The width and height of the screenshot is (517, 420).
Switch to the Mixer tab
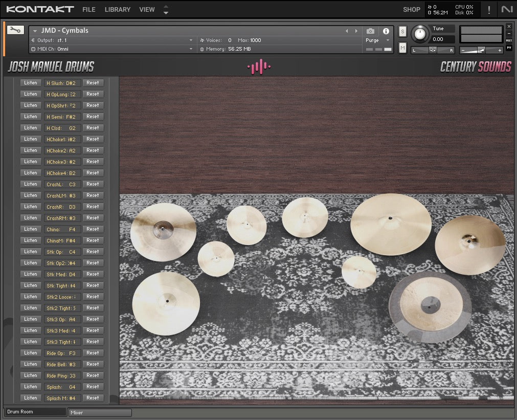coord(100,412)
